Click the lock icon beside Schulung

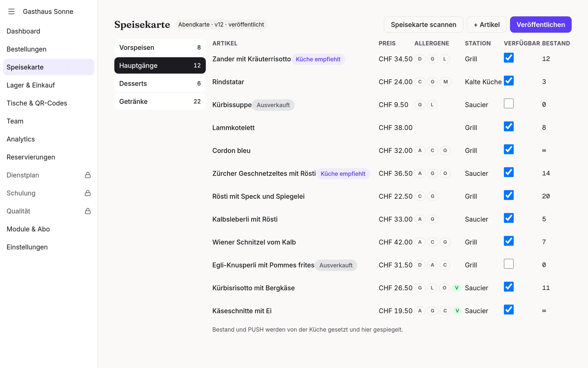pyautogui.click(x=88, y=193)
